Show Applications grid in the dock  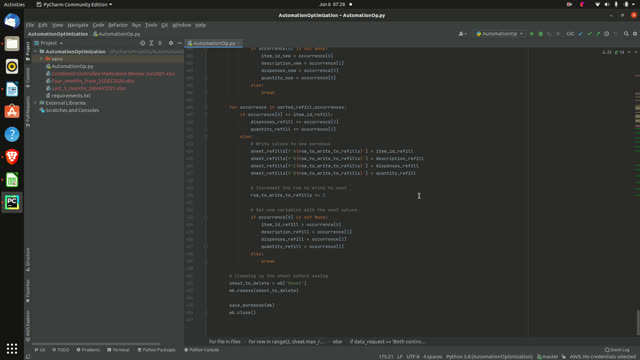click(12, 348)
